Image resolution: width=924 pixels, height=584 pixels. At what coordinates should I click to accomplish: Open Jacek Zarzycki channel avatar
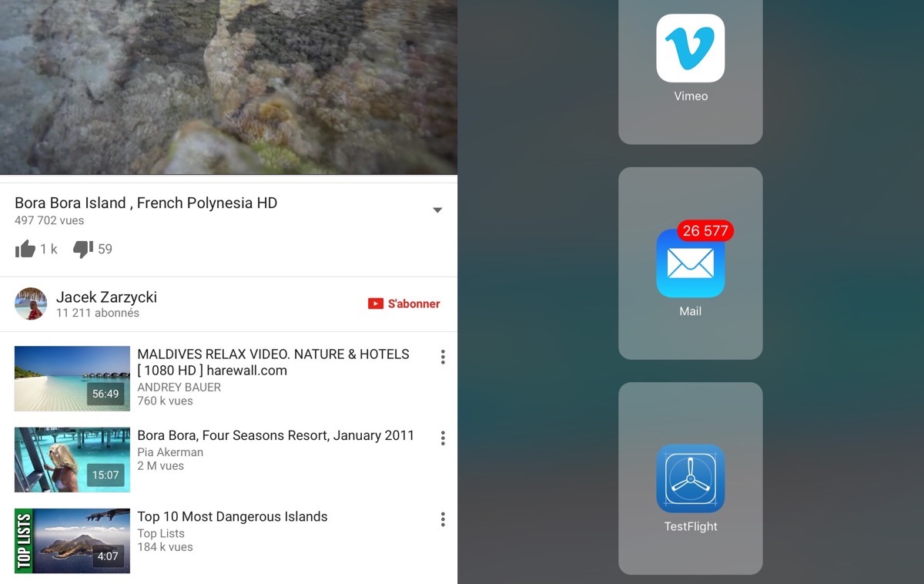tap(31, 304)
